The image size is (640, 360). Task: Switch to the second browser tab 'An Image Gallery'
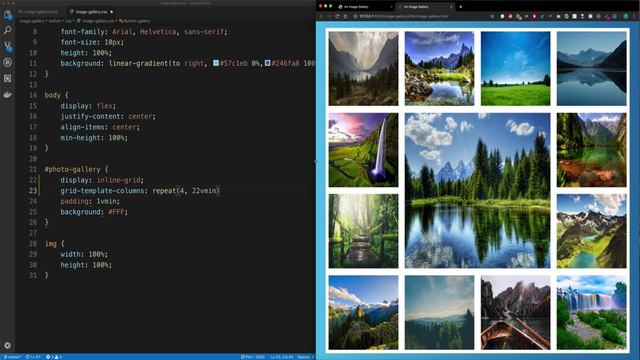tap(424, 7)
